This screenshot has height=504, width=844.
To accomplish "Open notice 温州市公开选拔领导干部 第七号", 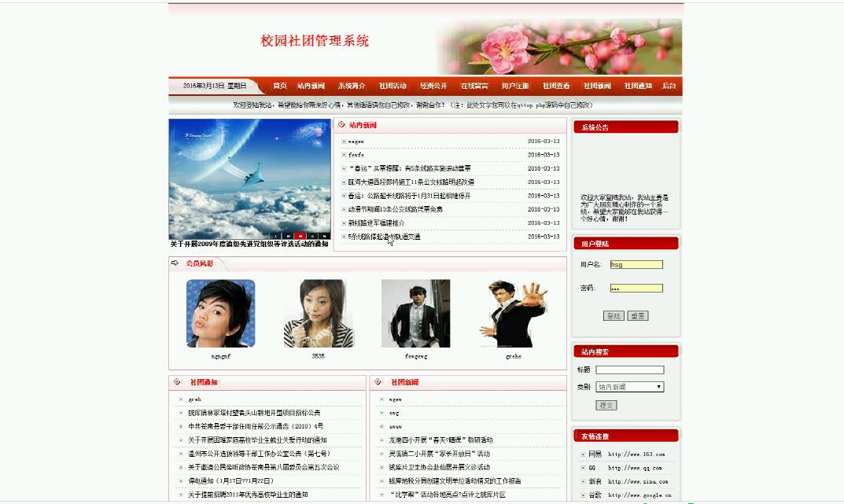I will 259,454.
